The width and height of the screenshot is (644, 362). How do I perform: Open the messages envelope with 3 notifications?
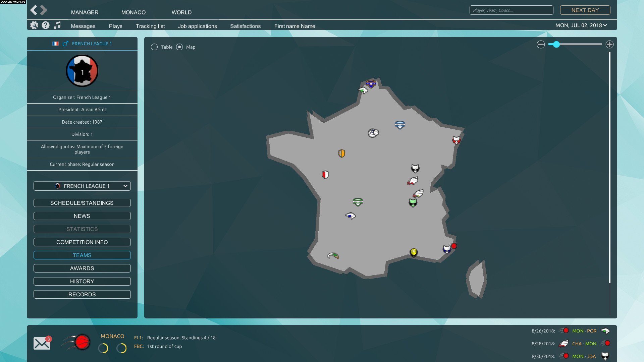pyautogui.click(x=41, y=343)
